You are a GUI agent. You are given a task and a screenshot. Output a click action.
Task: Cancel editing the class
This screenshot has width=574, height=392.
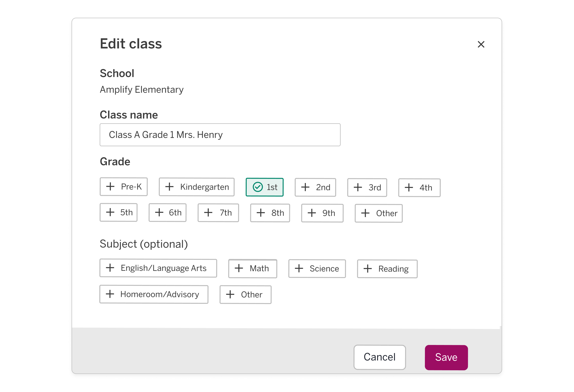point(380,357)
